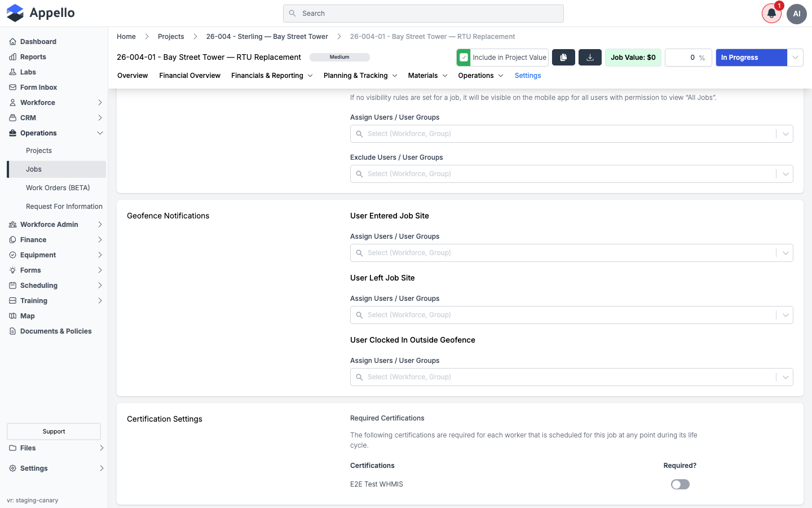The image size is (812, 508).
Task: Click the Files folder icon in sidebar
Action: pos(12,448)
